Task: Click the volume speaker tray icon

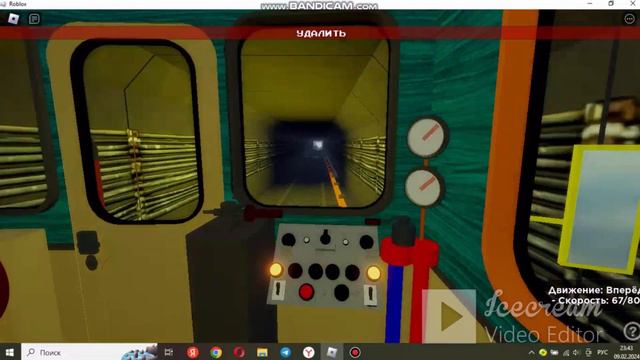Action: (577, 352)
